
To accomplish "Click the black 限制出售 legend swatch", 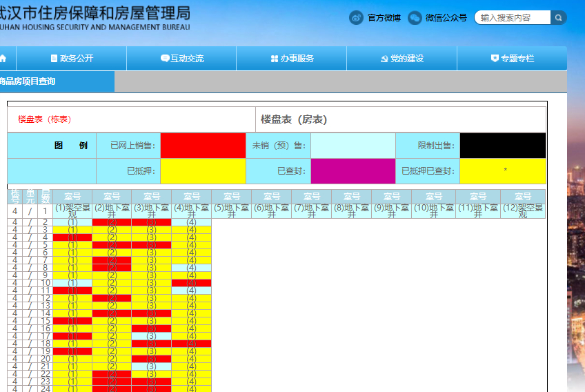I will point(502,146).
